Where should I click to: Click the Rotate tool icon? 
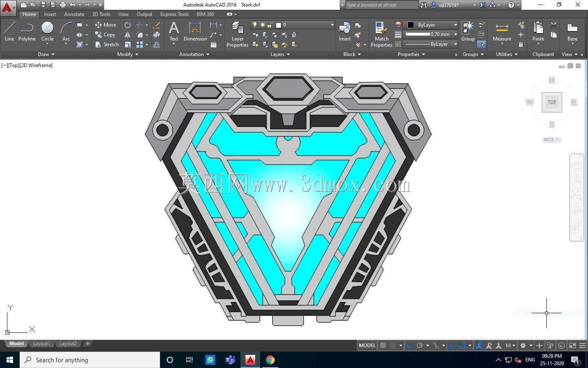[x=127, y=25]
